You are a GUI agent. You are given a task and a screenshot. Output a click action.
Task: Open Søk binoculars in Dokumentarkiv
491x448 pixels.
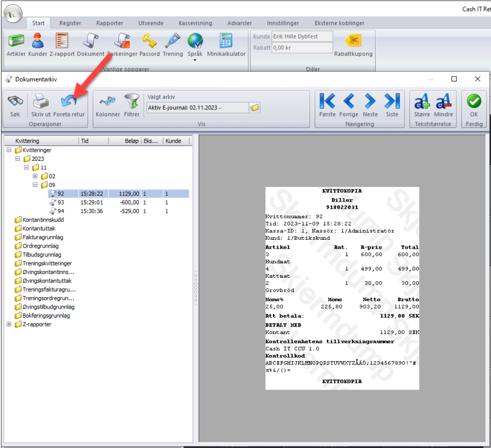coord(15,102)
